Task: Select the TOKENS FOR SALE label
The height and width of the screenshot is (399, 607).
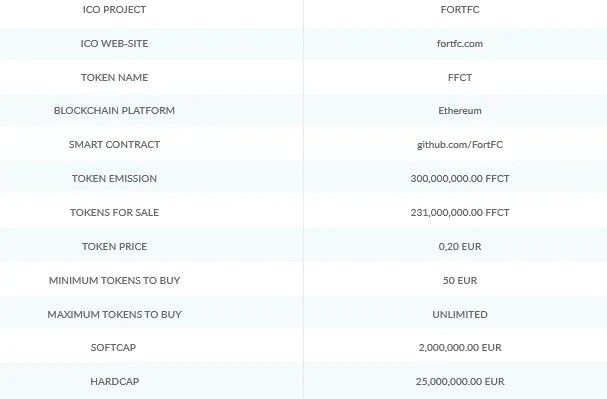Action: point(114,213)
